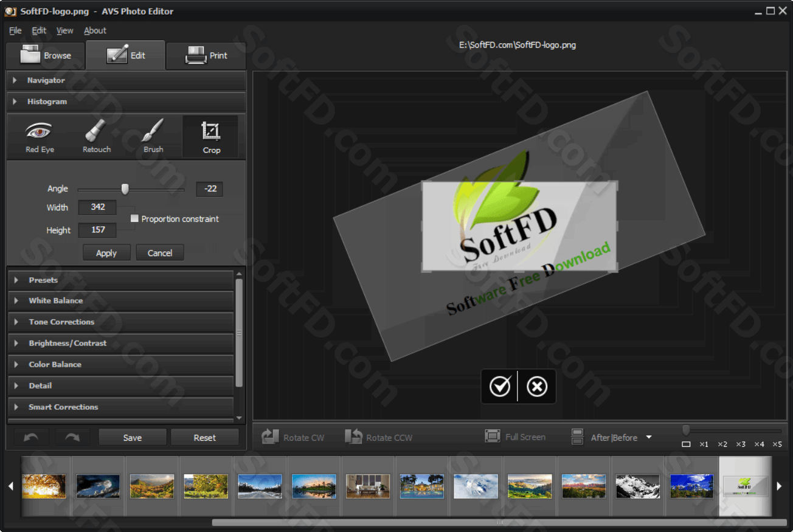Click the Width input field

click(x=97, y=207)
